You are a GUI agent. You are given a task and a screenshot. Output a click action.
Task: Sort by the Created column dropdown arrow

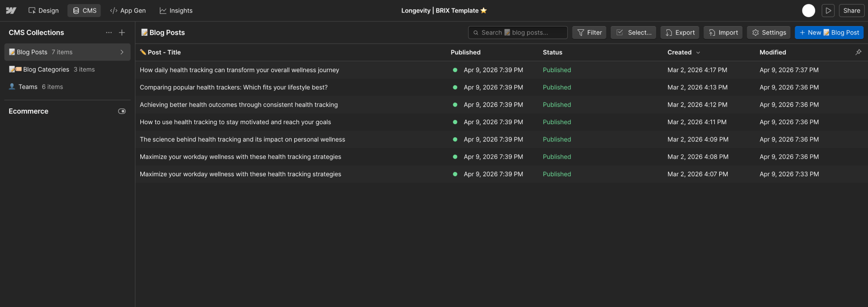pyautogui.click(x=698, y=53)
